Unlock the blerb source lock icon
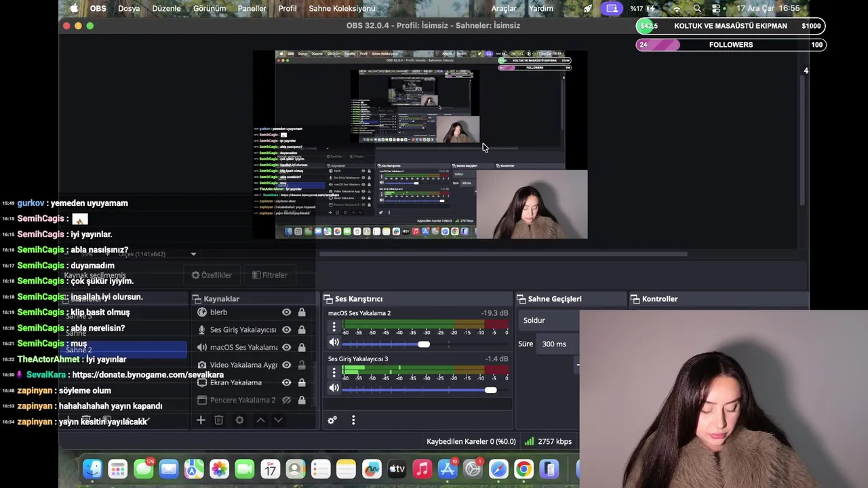 click(302, 312)
